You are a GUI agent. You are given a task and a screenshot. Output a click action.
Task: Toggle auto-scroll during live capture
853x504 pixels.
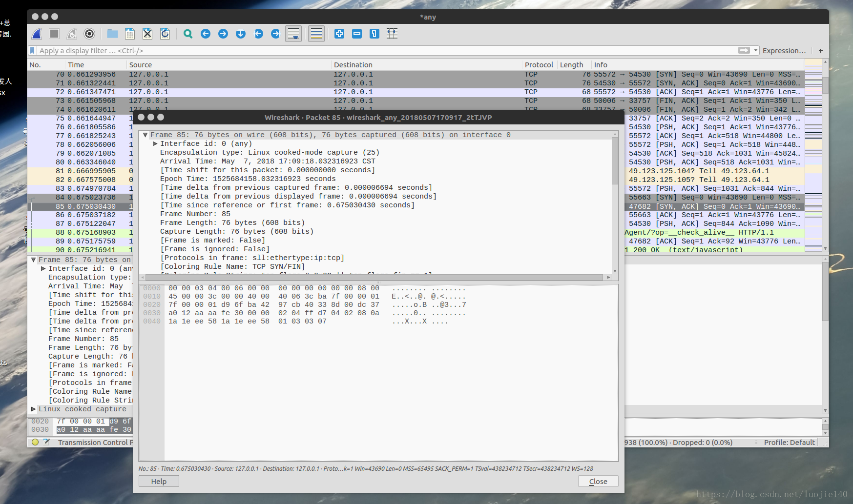point(293,34)
